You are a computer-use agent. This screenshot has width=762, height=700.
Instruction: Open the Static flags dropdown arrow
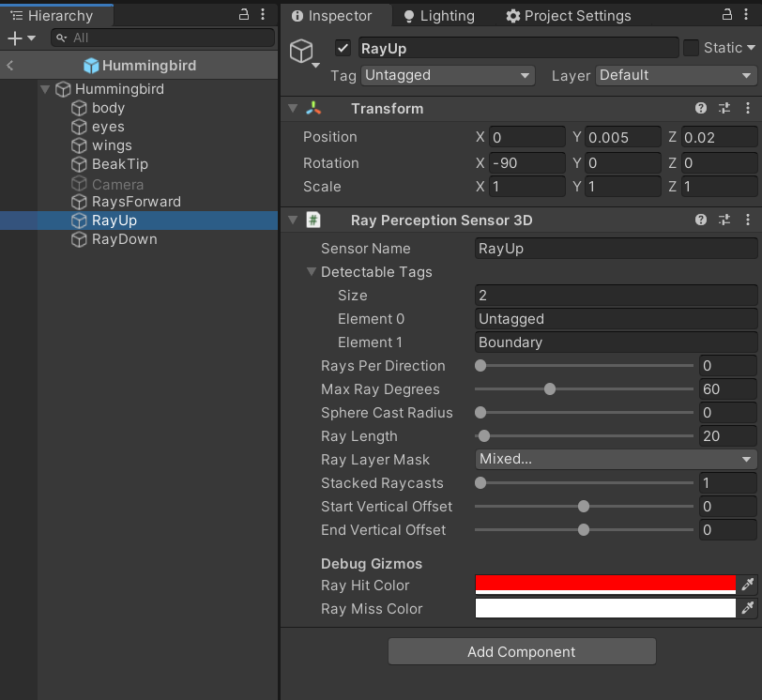tap(752, 48)
